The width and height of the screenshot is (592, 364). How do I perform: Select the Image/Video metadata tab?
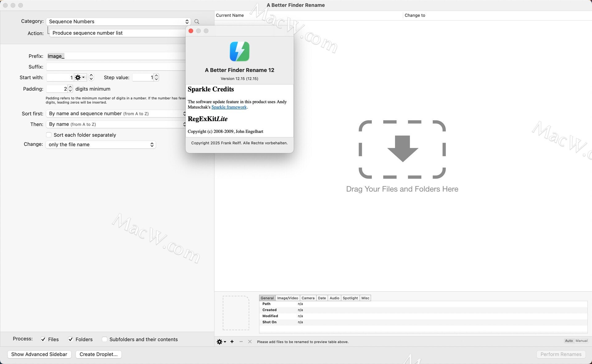(287, 298)
